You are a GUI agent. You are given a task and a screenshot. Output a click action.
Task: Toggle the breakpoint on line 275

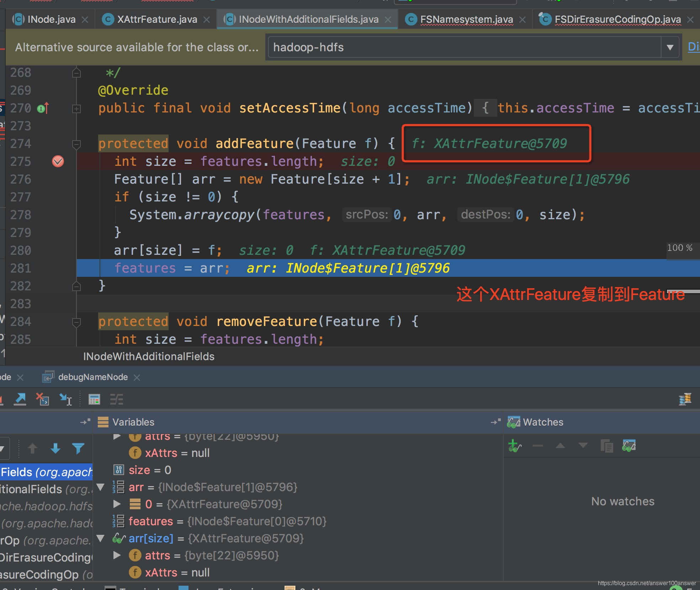click(58, 161)
